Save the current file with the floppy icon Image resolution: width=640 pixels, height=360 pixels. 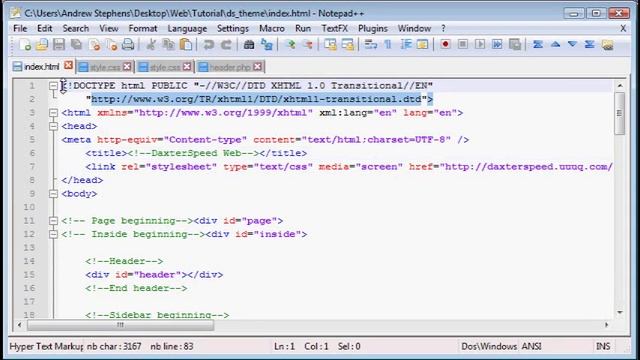59,44
